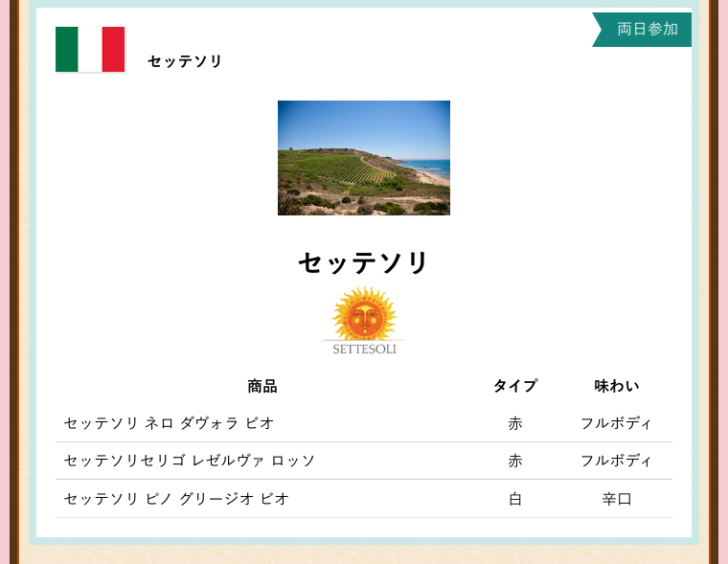Image resolution: width=728 pixels, height=564 pixels.
Task: Click 辛口 taste for ピノ グリージオ
Action: coord(617,499)
